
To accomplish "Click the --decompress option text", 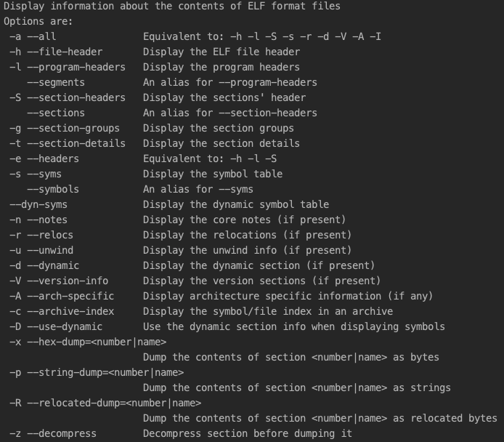I will (x=62, y=434).
